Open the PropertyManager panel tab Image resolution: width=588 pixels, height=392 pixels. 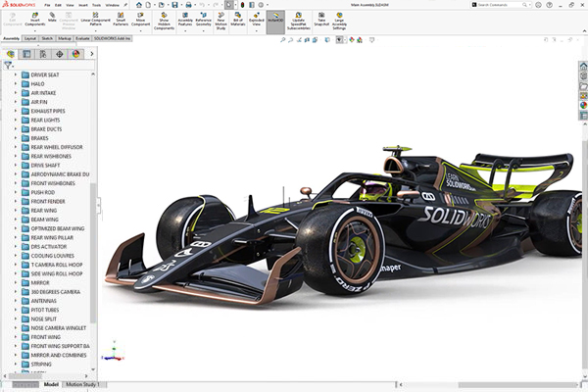[x=25, y=54]
